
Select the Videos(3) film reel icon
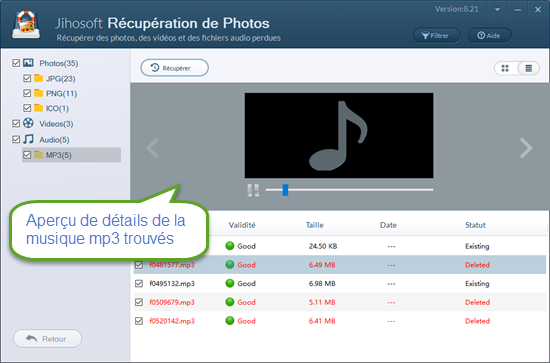coord(28,123)
